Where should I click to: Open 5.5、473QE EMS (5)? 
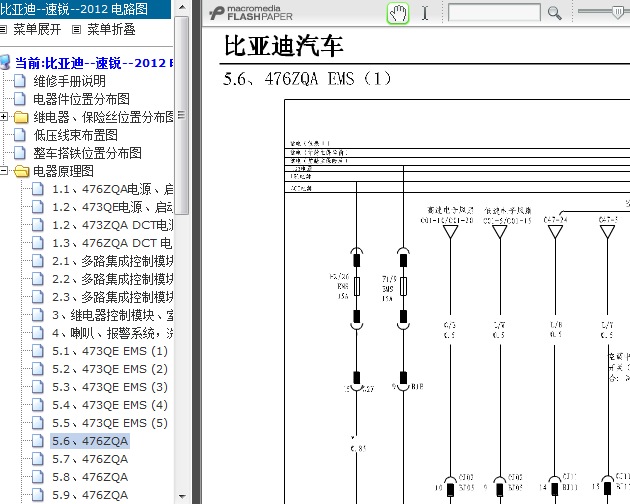point(110,423)
